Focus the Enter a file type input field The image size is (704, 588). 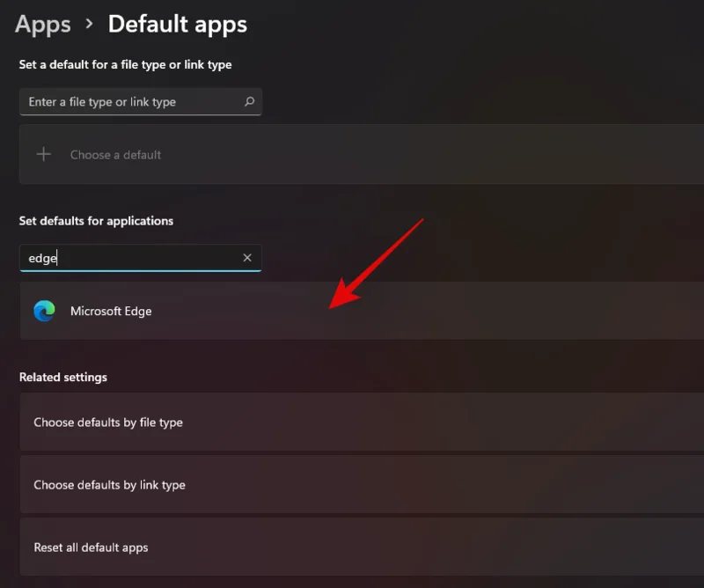click(123, 101)
